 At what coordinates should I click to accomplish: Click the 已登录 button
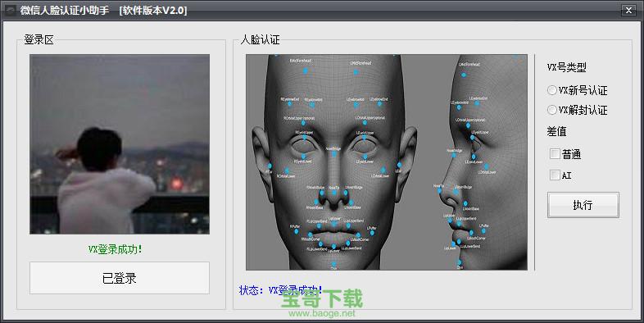(120, 278)
